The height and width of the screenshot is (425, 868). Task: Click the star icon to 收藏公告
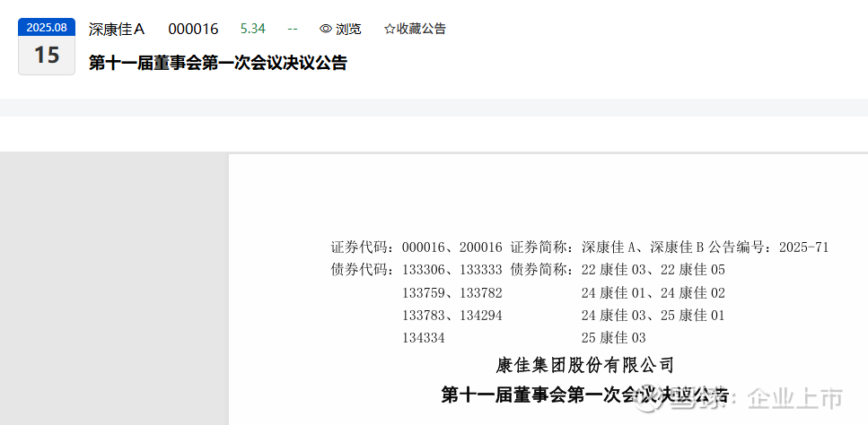390,30
